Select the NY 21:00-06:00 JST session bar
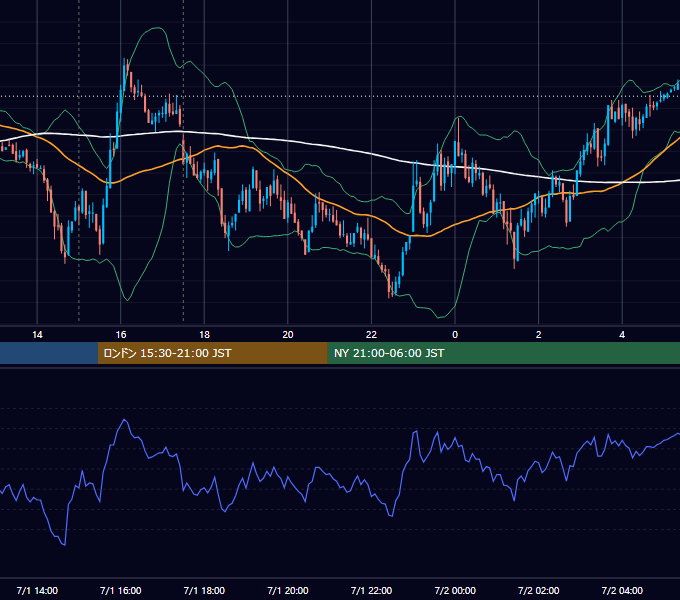Screen dimensions: 680x600 coord(503,353)
